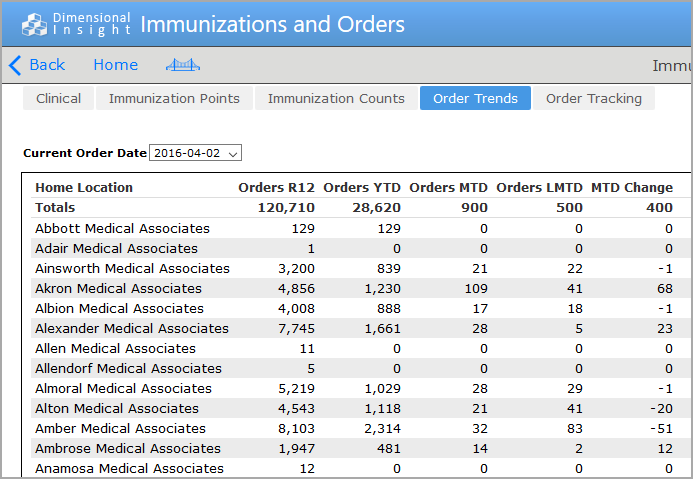
Task: Expand the Current Order Date dropdown
Action: pos(196,153)
